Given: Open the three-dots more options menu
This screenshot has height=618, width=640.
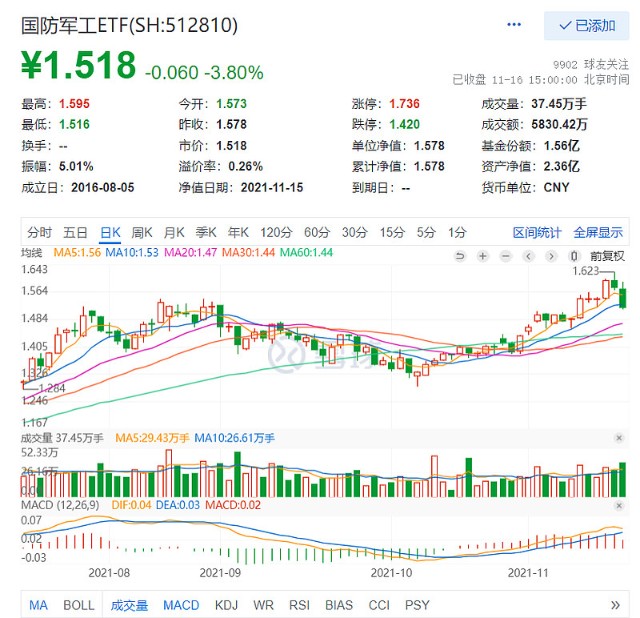Looking at the screenshot, I should pos(514,25).
